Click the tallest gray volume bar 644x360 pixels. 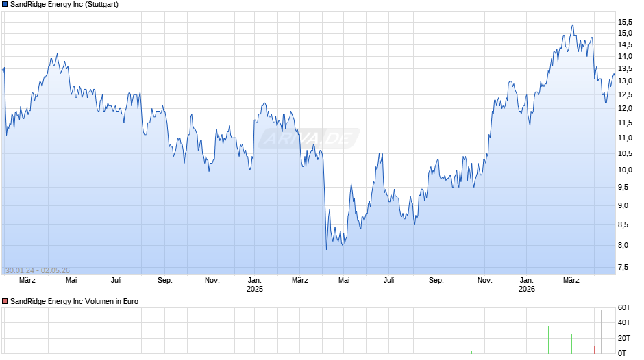[601, 332]
